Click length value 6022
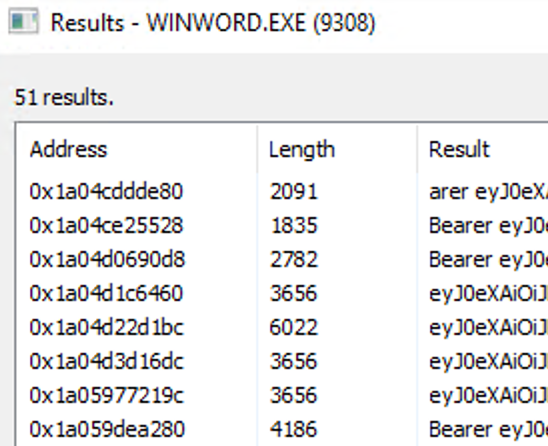Image resolution: width=548 pixels, height=446 pixels. pos(294,327)
